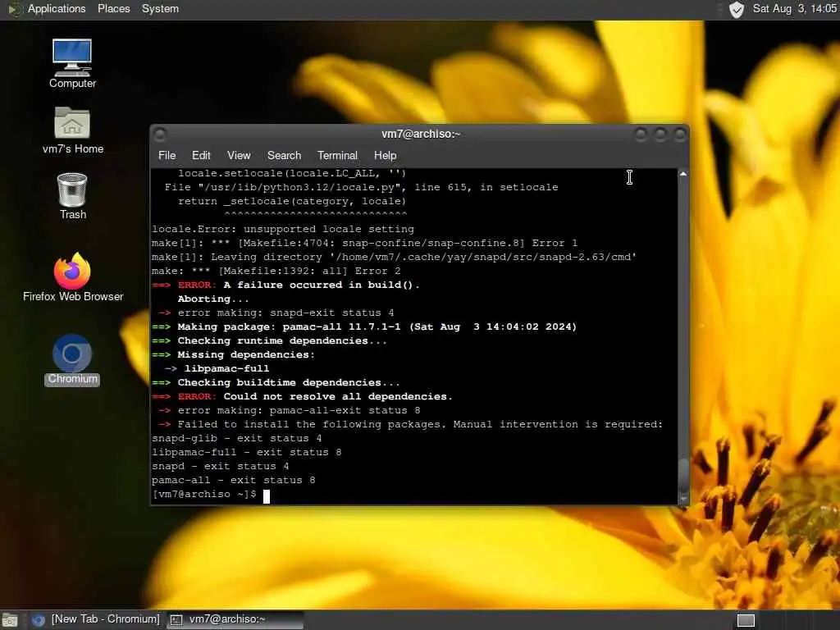
Task: Close the vm7@archiso terminal window
Action: tap(679, 134)
